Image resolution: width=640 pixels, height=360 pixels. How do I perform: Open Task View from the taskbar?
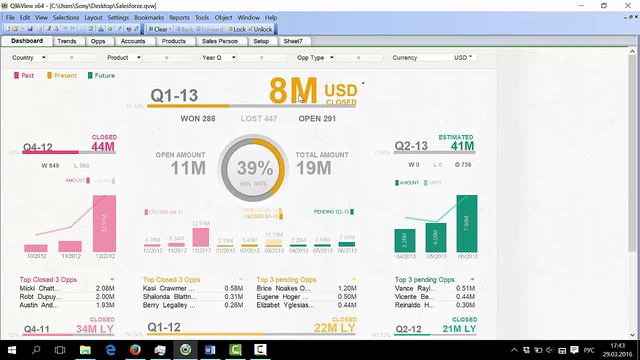(60, 350)
